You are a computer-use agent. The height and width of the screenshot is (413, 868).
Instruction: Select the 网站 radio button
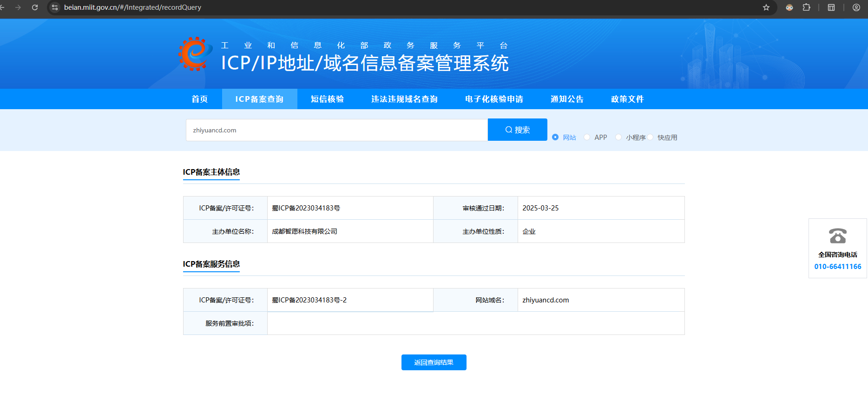tap(555, 137)
